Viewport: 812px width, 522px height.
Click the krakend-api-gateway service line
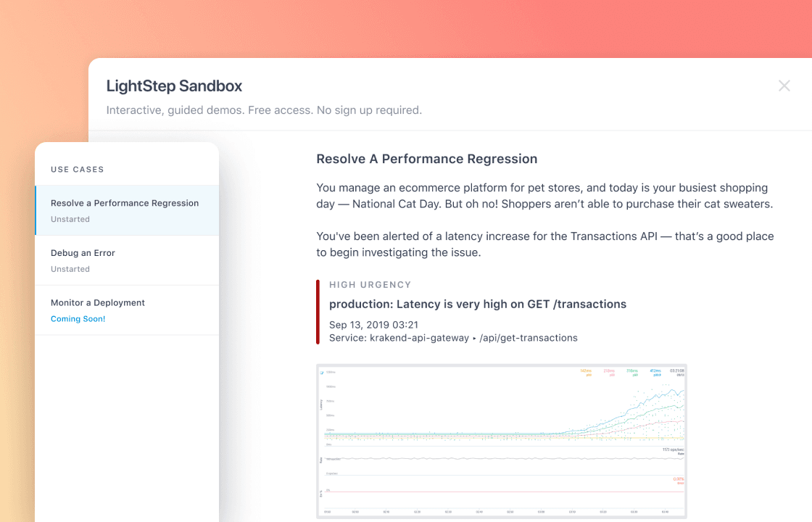click(x=453, y=338)
